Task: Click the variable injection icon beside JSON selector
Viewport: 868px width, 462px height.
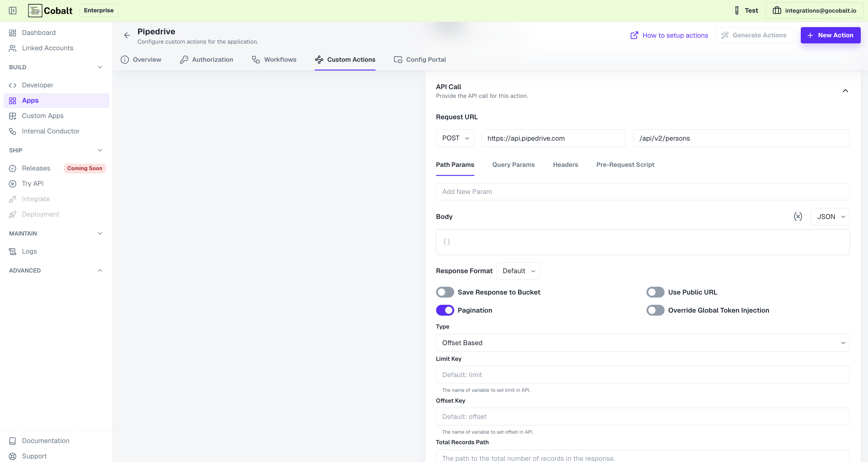Action: tap(798, 217)
